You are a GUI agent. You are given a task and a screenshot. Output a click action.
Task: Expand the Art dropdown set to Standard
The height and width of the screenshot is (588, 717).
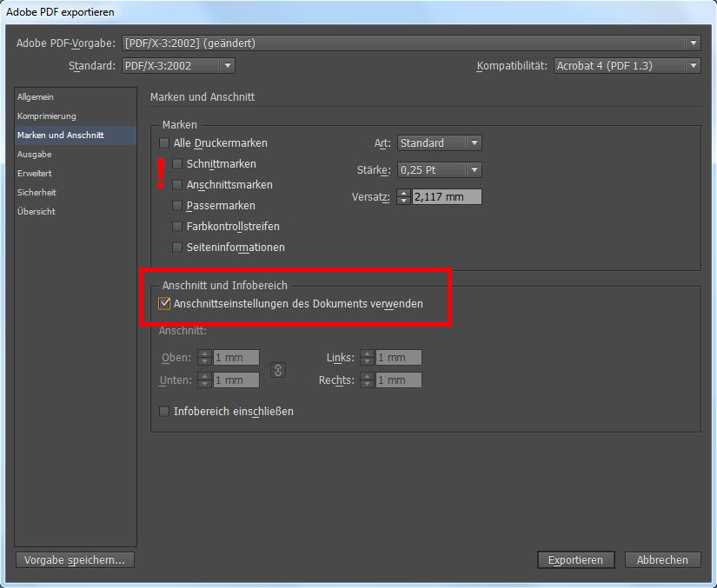point(439,143)
